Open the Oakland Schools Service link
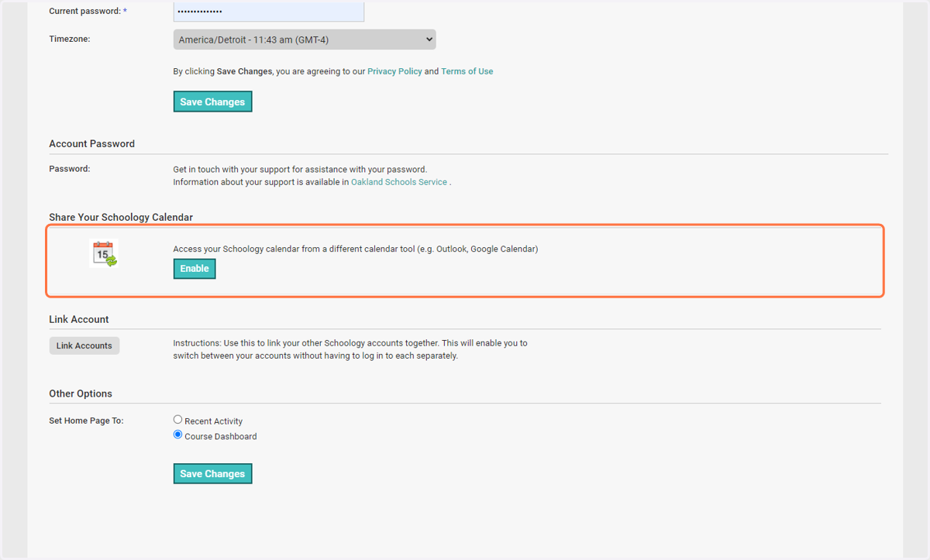 tap(399, 182)
